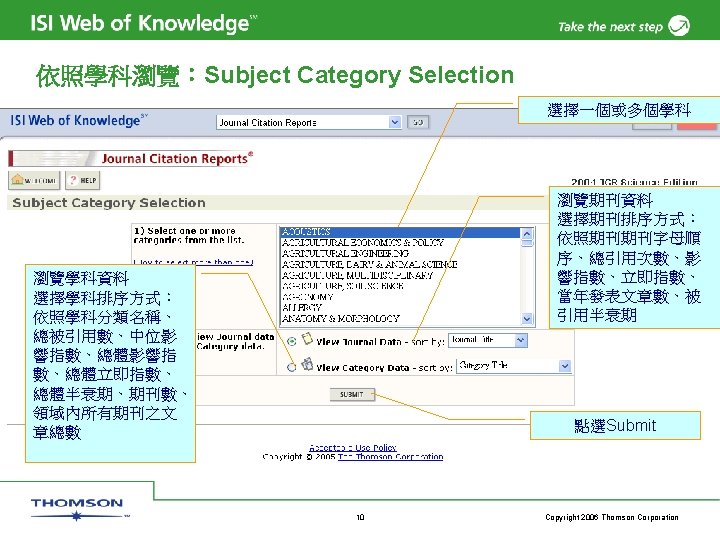
Task: Open The Thomson Corporation link
Action: point(390,457)
